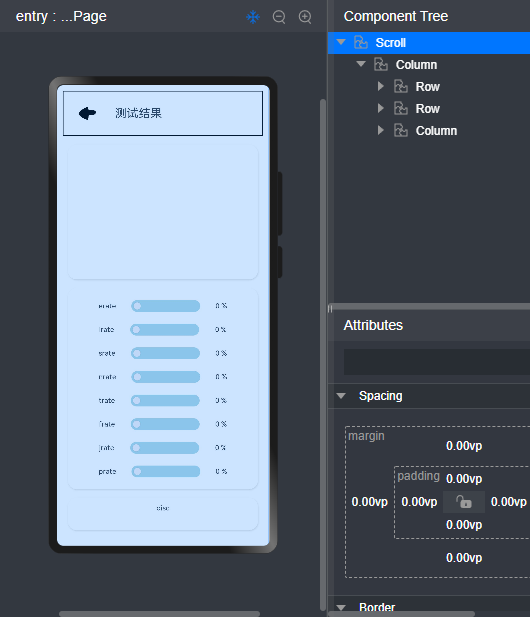This screenshot has height=617, width=530.
Task: Toggle the padding lock icon
Action: click(x=464, y=502)
